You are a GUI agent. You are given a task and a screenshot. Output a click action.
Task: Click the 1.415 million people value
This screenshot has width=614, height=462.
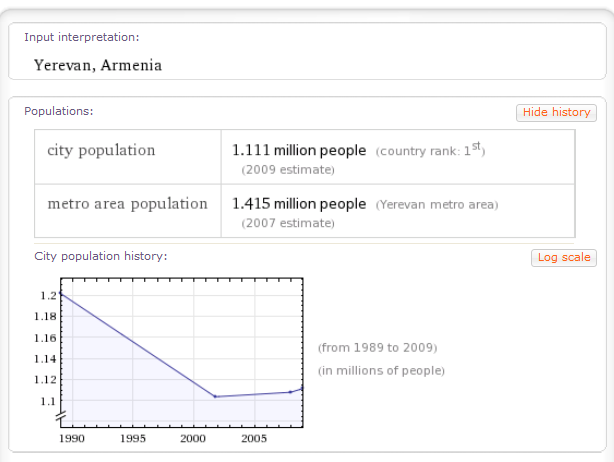(299, 203)
